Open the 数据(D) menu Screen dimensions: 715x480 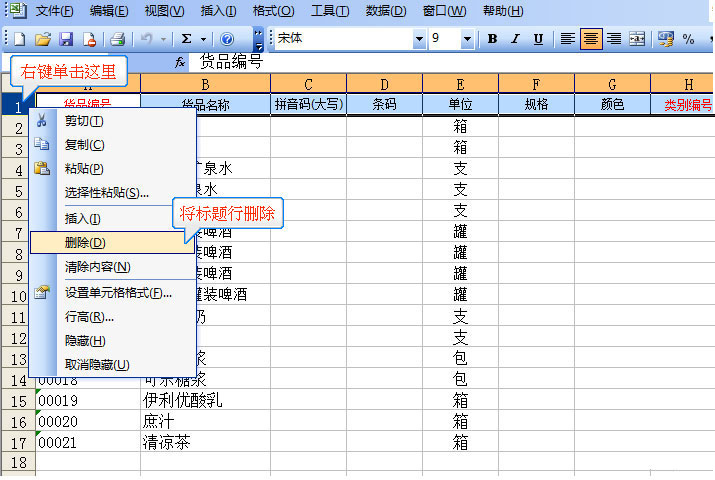385,11
